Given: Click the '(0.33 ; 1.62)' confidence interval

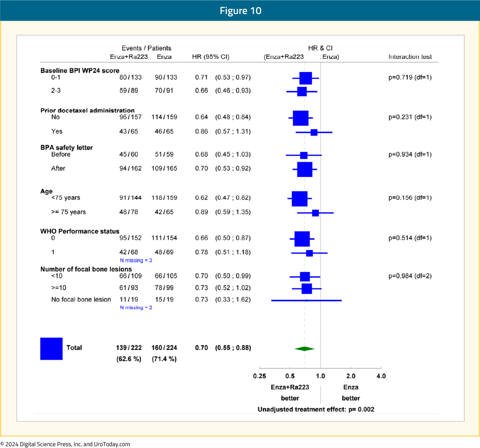Looking at the screenshot, I should 233,300.
